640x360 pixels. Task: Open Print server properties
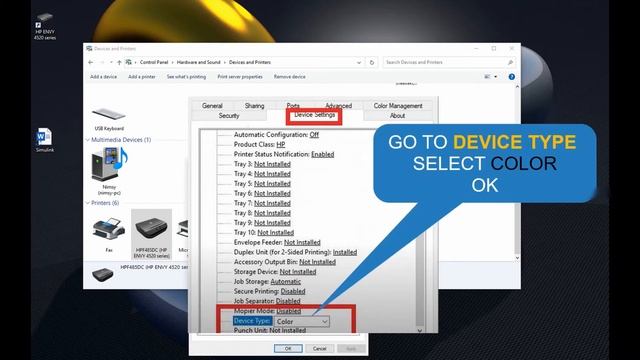click(x=240, y=77)
